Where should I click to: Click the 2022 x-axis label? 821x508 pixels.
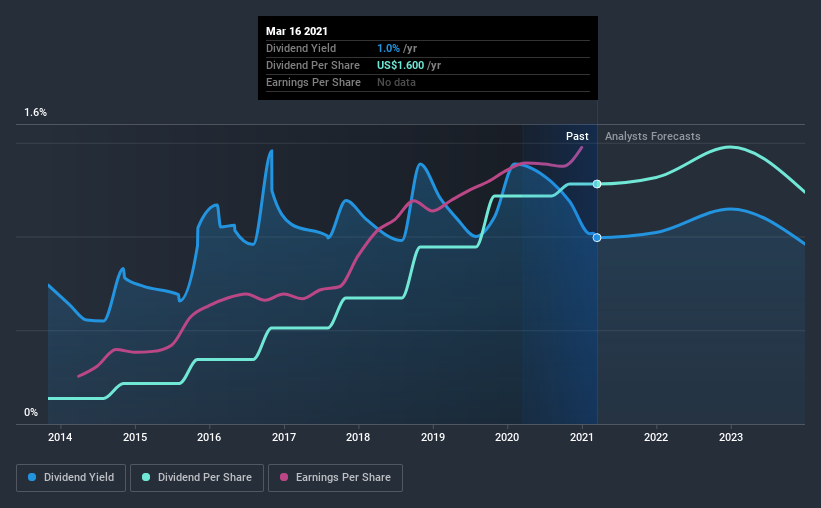click(x=656, y=437)
